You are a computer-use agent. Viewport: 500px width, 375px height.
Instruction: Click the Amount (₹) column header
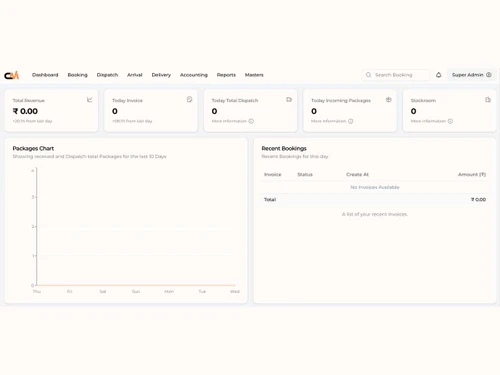tap(472, 174)
